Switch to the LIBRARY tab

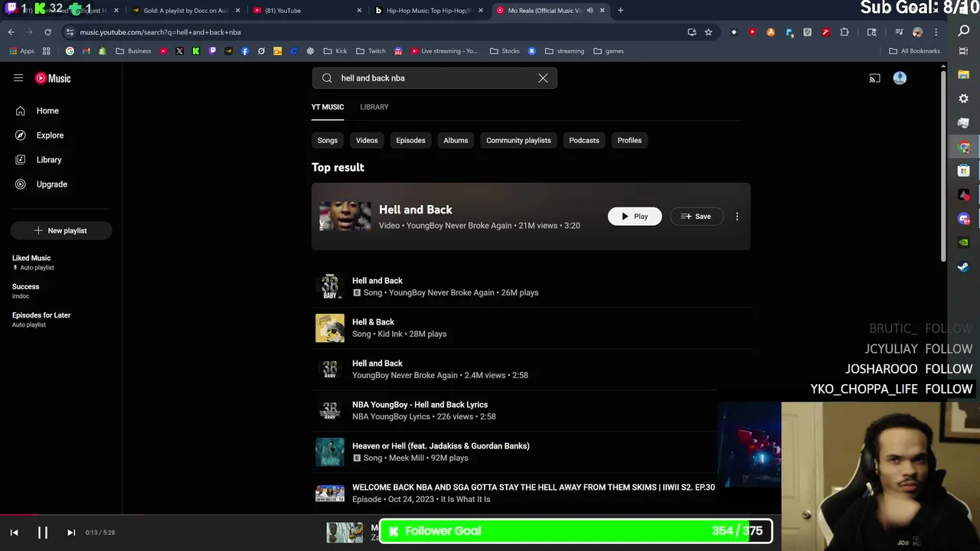[374, 107]
